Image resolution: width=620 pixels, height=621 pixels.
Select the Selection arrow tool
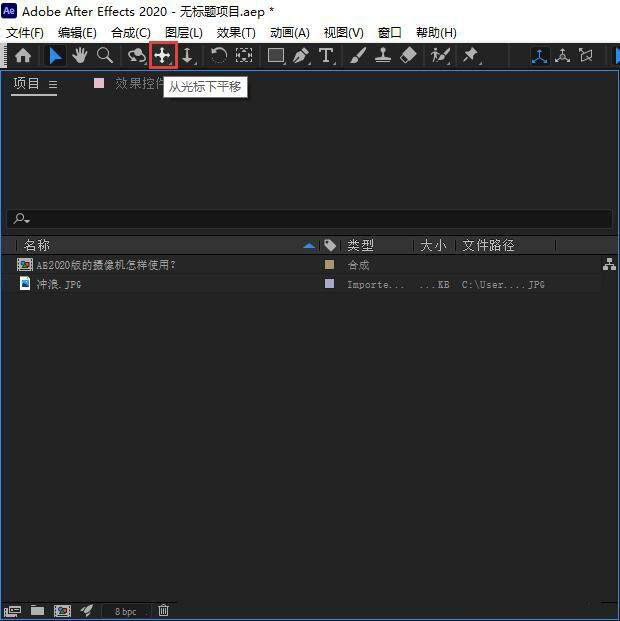(x=55, y=55)
